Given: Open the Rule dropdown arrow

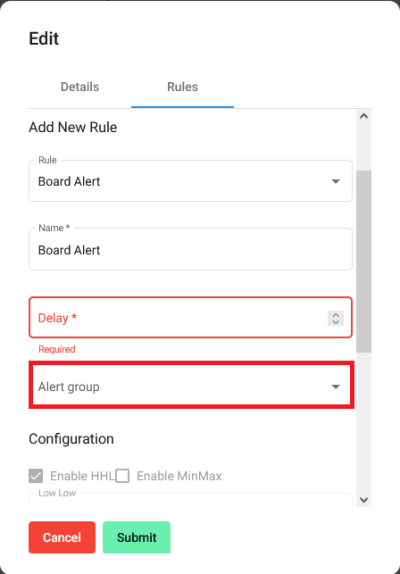Looking at the screenshot, I should [x=336, y=182].
